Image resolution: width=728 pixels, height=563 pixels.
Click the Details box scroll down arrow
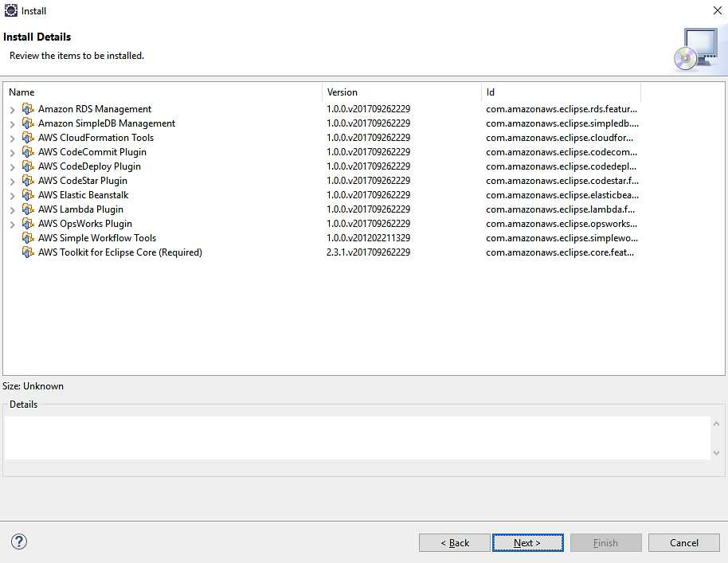[x=716, y=453]
